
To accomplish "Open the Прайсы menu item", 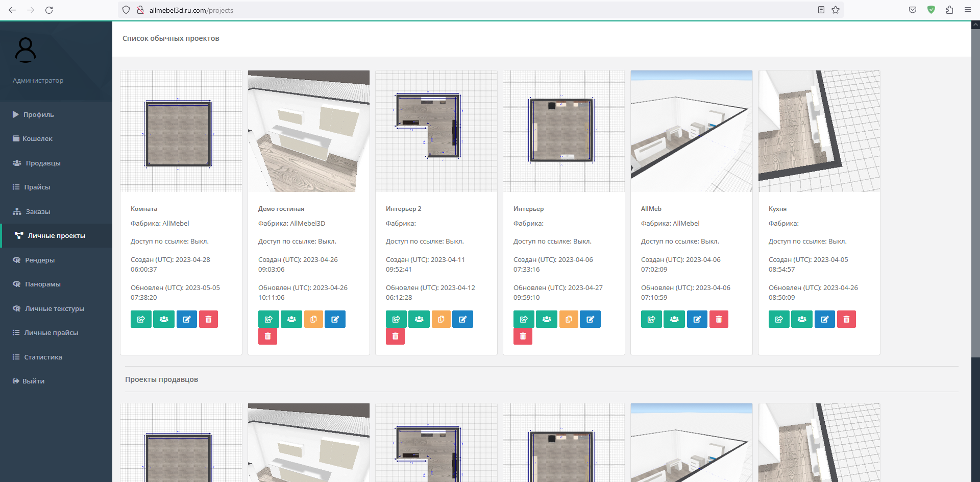I will pyautogui.click(x=56, y=187).
